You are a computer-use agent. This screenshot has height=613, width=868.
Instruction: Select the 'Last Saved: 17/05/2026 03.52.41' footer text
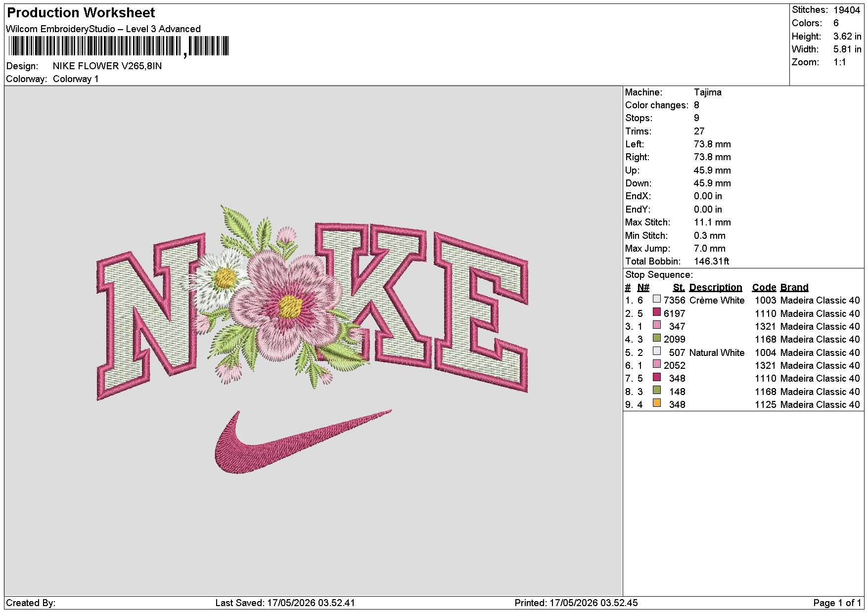point(285,603)
